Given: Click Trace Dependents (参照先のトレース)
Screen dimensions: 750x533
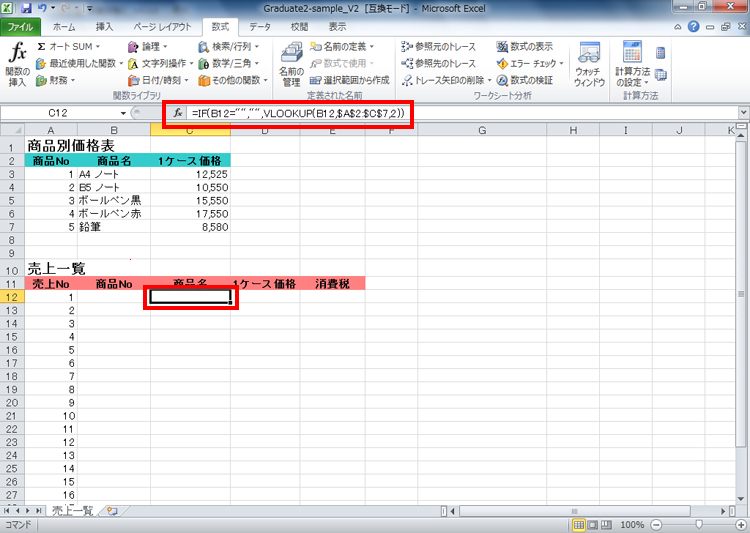Looking at the screenshot, I should [439, 63].
